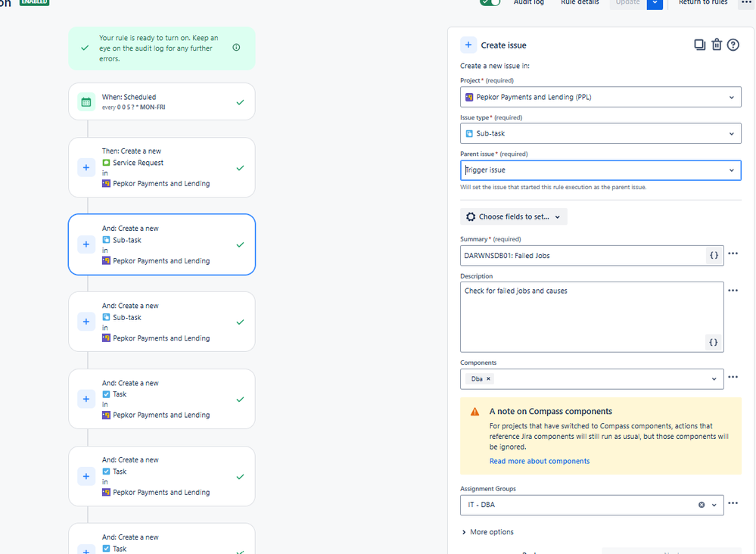Select the Create Service Request step

161,167
